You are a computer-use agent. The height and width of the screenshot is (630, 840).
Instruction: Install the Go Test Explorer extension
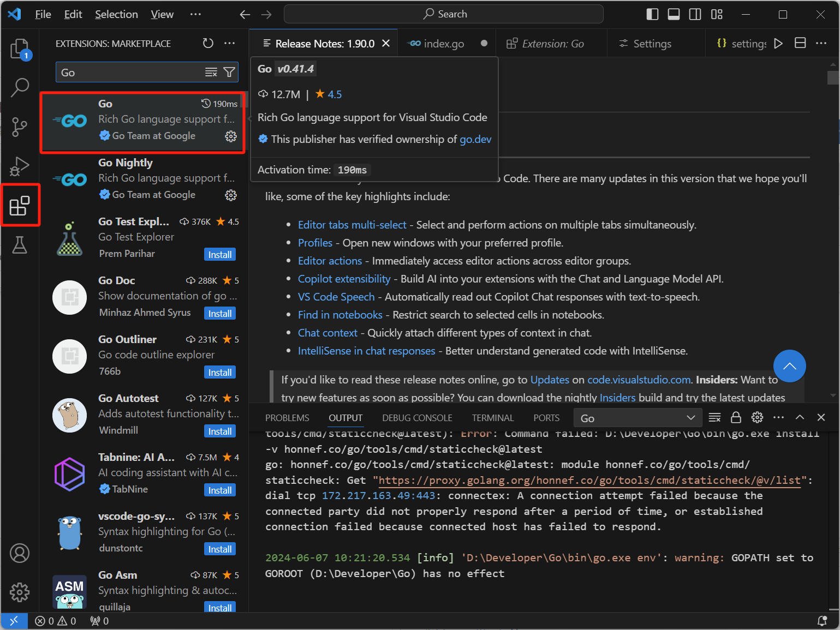point(220,255)
